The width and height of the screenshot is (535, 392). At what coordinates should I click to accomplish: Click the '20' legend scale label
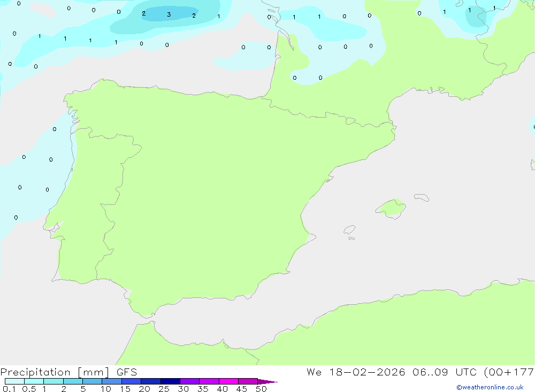144,389
